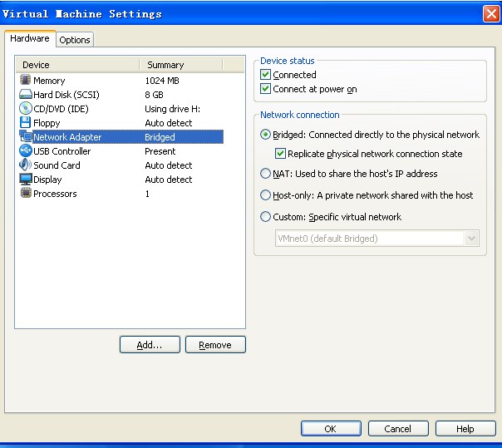The width and height of the screenshot is (502, 448).
Task: Click the USB Controller icon
Action: [x=25, y=151]
